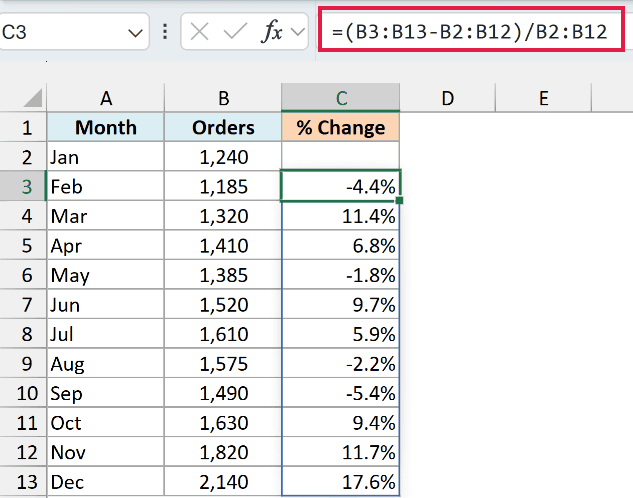
Task: Click the Feb cell
Action: (x=106, y=186)
